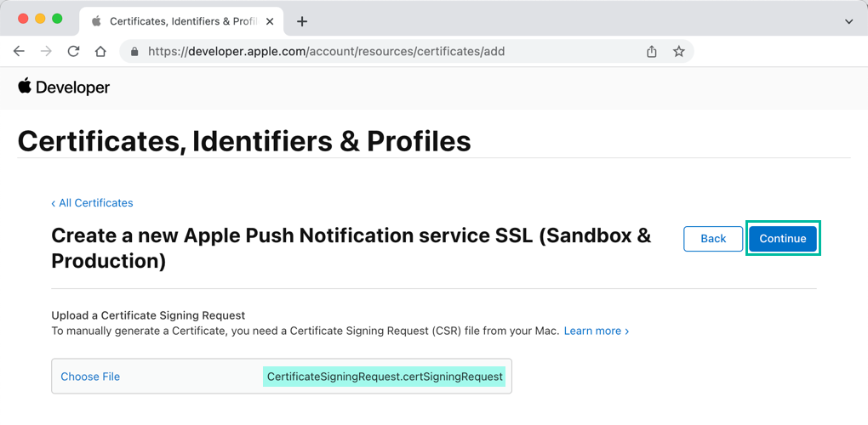Screen dimensions: 868x425
Task: Return to All Certificates
Action: 92,203
